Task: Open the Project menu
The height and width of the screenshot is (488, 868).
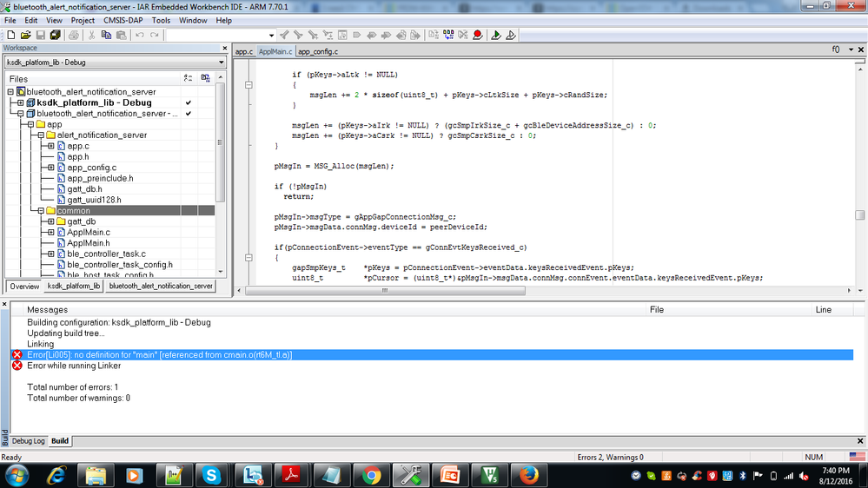Action: [x=83, y=21]
